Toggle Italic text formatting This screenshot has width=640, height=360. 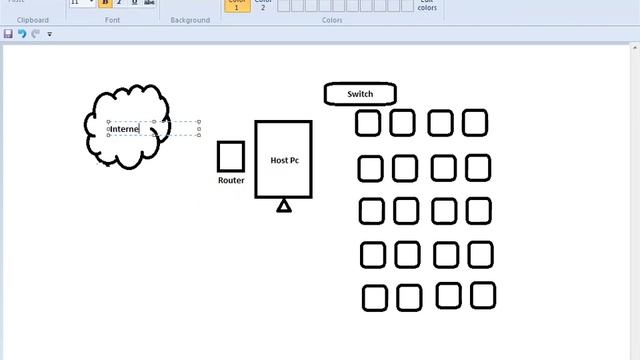[x=120, y=3]
